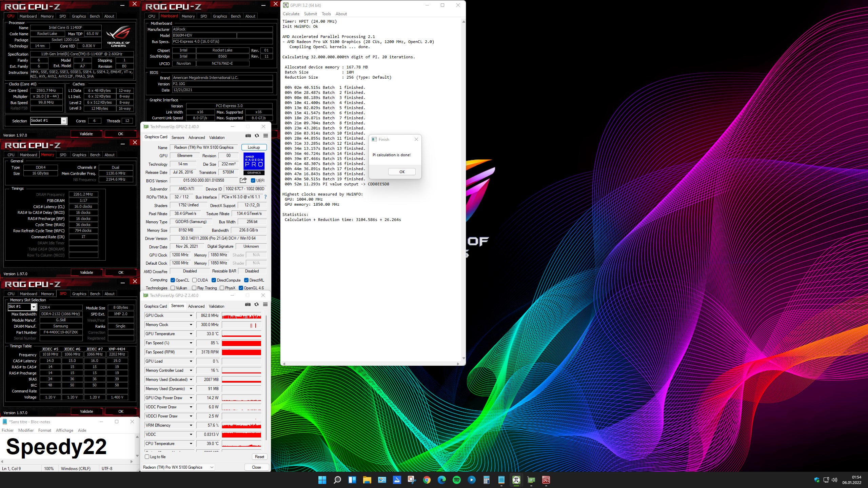868x488 pixels.
Task: Open VDDC sensor dropdown
Action: (x=191, y=434)
